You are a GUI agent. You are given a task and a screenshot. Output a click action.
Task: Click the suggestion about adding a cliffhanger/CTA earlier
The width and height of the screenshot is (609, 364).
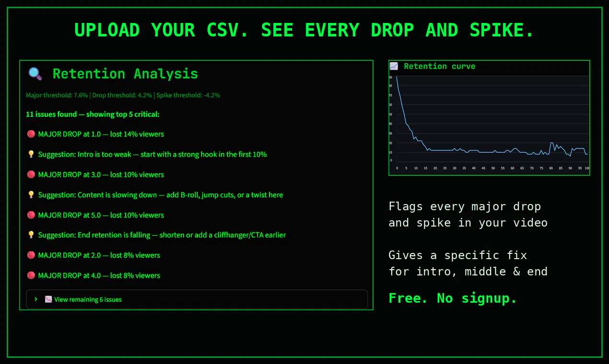(162, 235)
